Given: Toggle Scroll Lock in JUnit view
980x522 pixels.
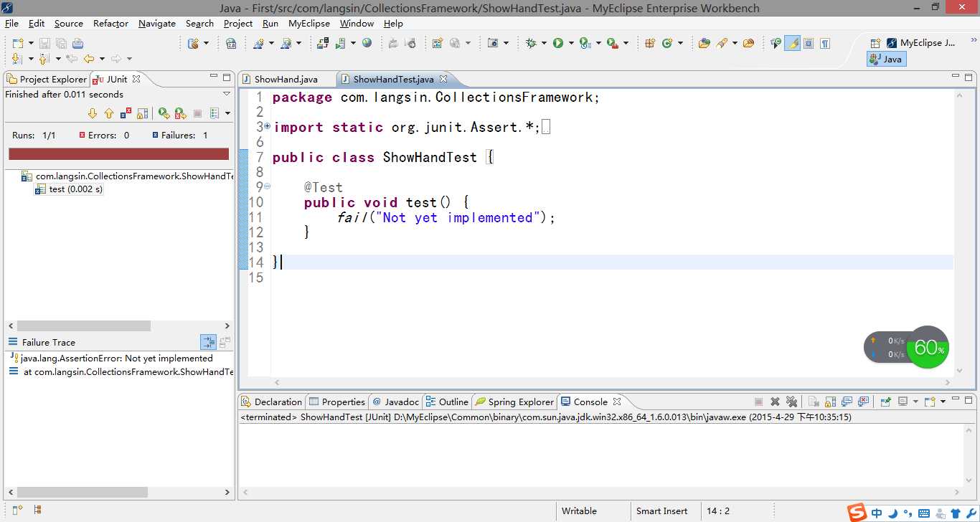Looking at the screenshot, I should [x=142, y=113].
